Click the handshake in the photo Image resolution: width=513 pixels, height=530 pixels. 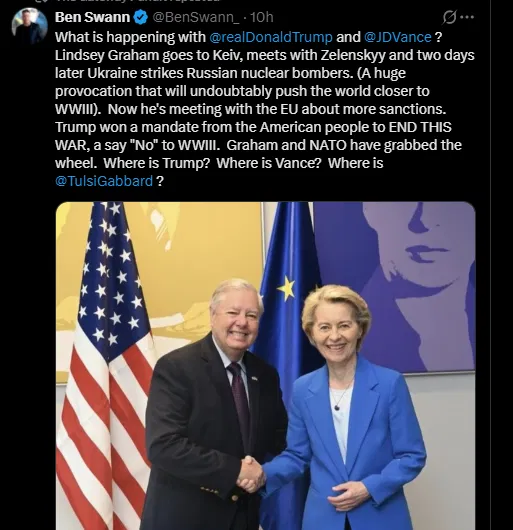pyautogui.click(x=251, y=474)
